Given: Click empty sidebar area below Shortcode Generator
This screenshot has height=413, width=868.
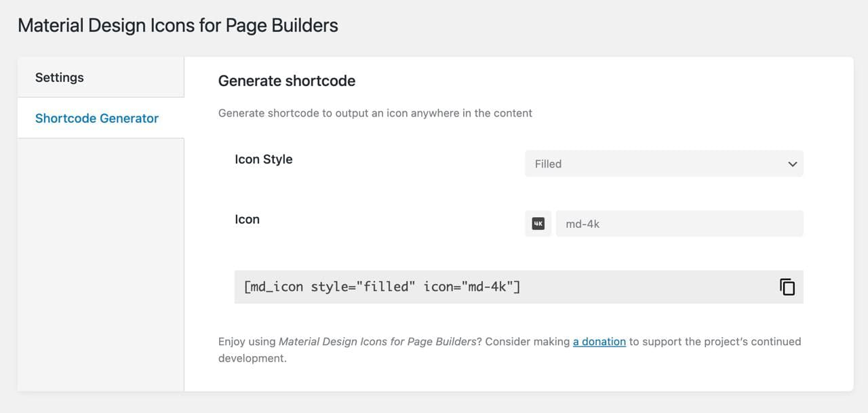Looking at the screenshot, I should pos(100,264).
